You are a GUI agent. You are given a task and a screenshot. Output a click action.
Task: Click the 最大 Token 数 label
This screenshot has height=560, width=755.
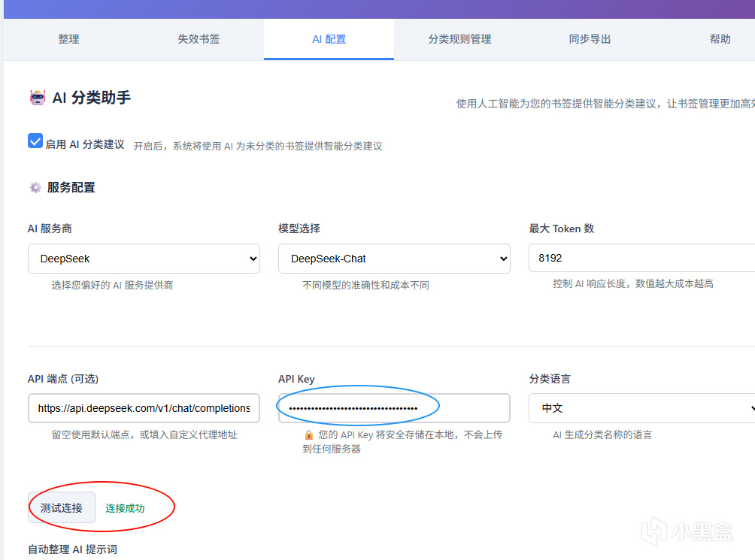[562, 229]
